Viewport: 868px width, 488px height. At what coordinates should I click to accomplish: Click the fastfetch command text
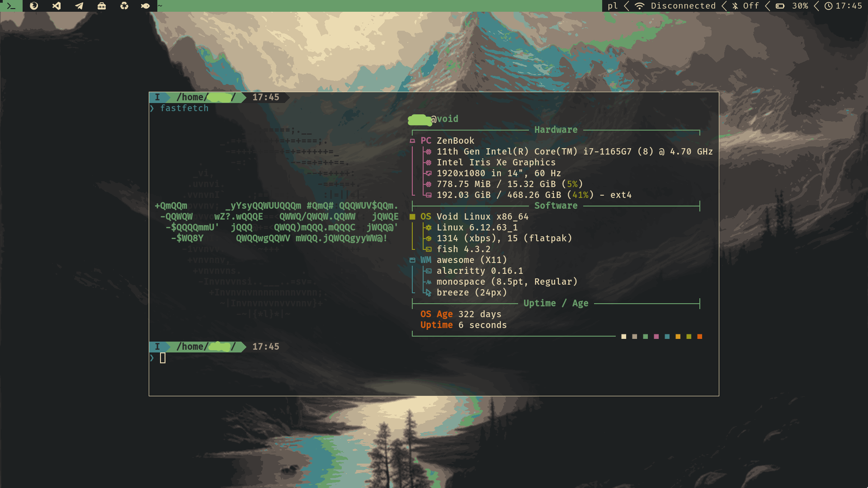click(x=184, y=108)
